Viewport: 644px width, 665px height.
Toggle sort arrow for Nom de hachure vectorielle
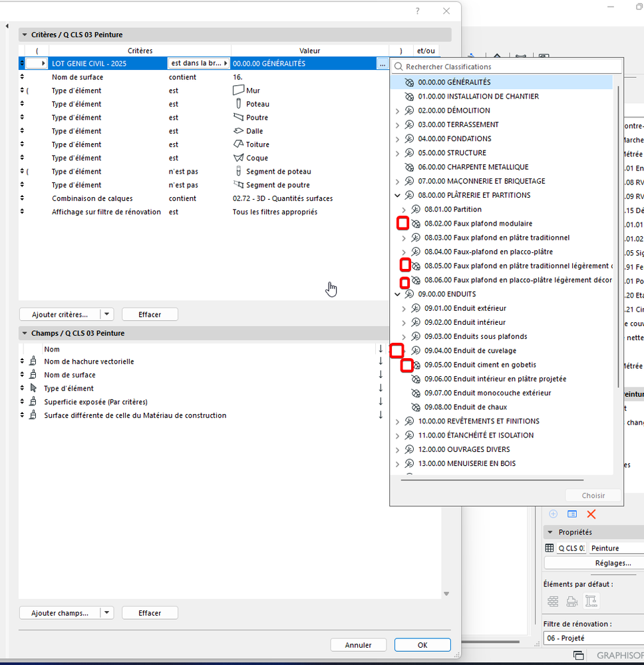(x=381, y=361)
